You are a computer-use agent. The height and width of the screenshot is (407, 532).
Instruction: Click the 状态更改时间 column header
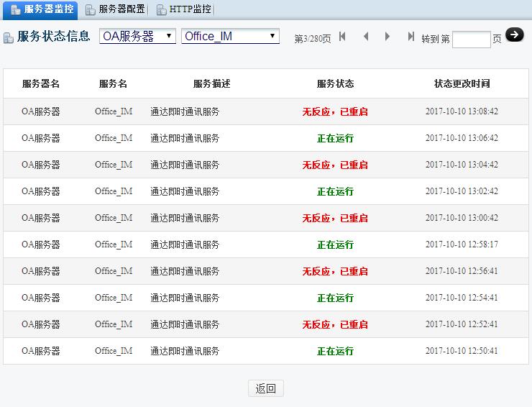click(462, 83)
